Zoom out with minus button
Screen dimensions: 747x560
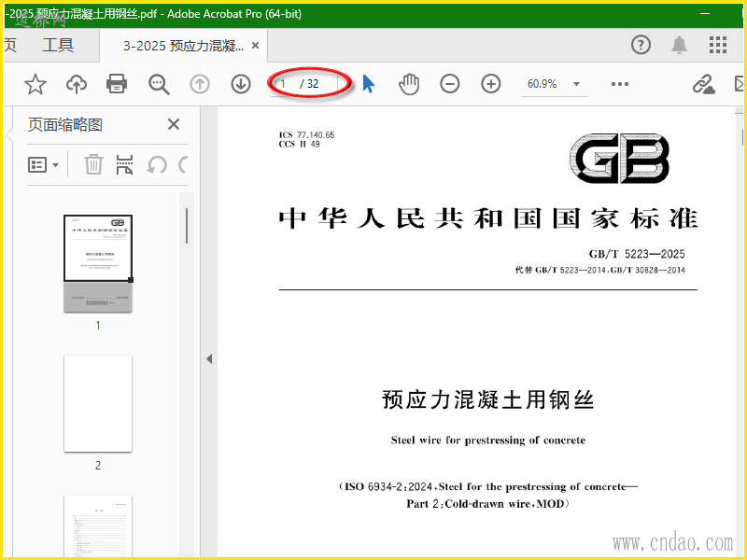[450, 84]
